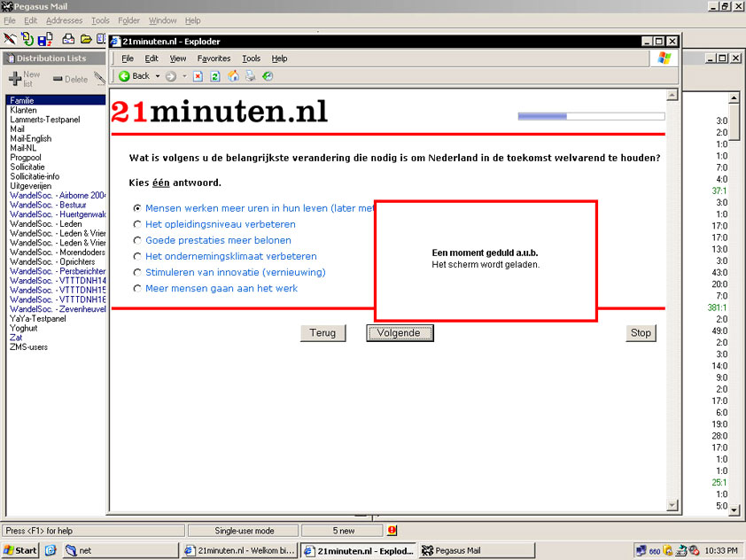Click Pegasus Mail compose message pen icon
The width and height of the screenshot is (746, 560).
[10, 39]
